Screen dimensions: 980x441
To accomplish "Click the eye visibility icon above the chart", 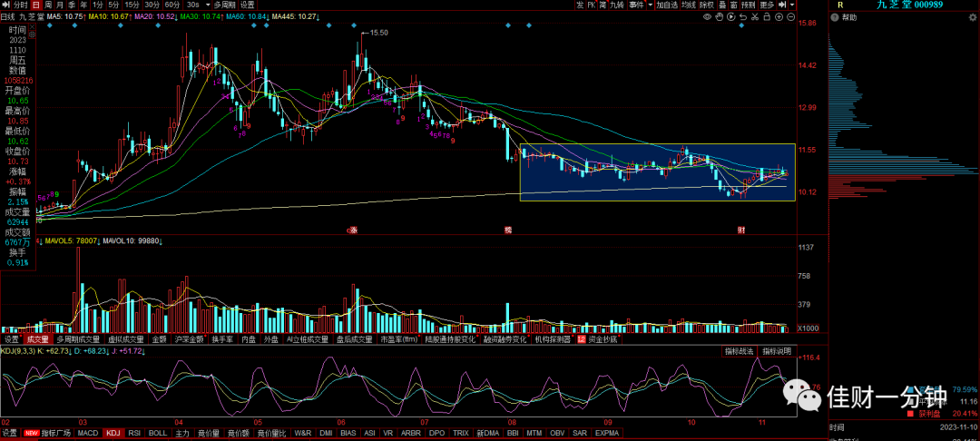I will [x=708, y=17].
